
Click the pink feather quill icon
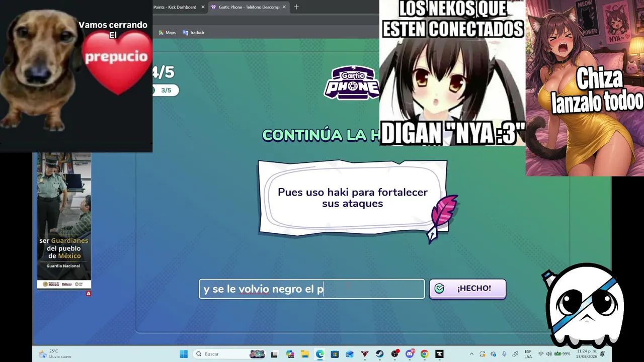point(442,219)
